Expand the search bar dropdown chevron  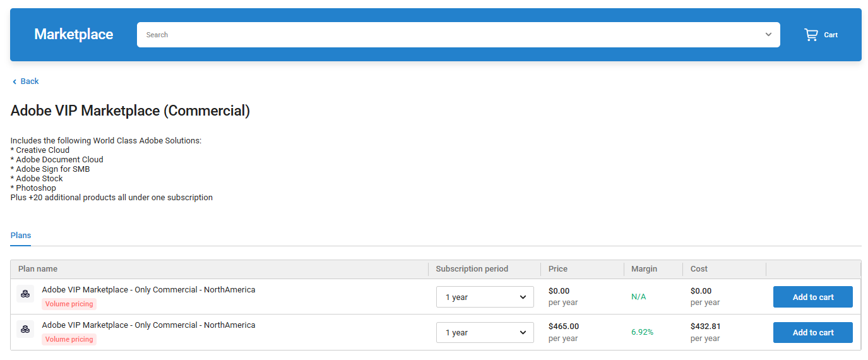[x=768, y=35]
